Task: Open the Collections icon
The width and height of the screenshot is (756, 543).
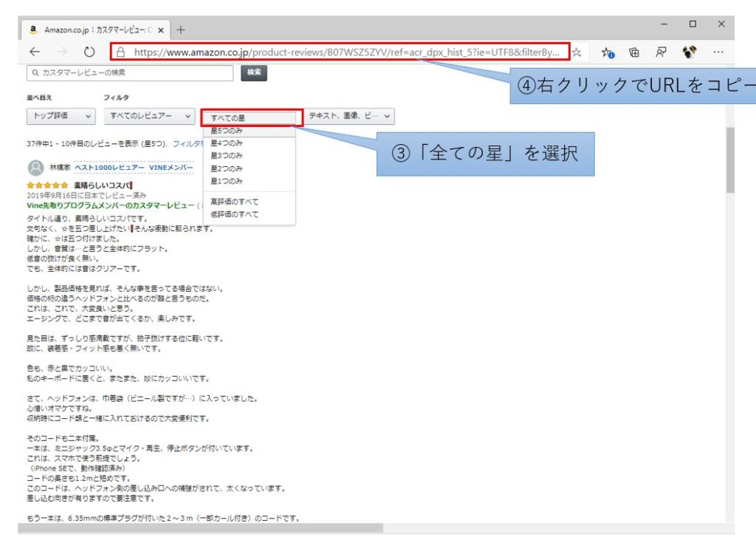Action: point(634,52)
